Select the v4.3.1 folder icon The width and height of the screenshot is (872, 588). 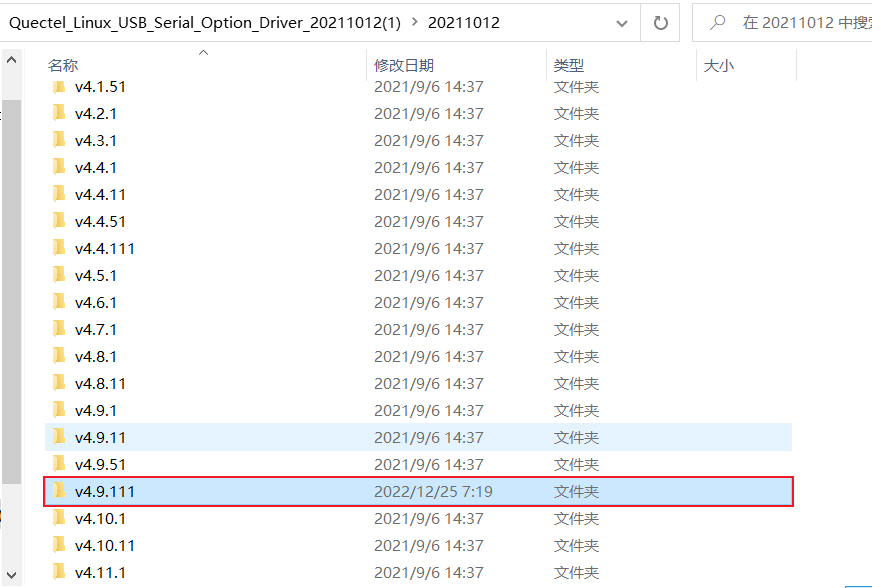coord(59,140)
